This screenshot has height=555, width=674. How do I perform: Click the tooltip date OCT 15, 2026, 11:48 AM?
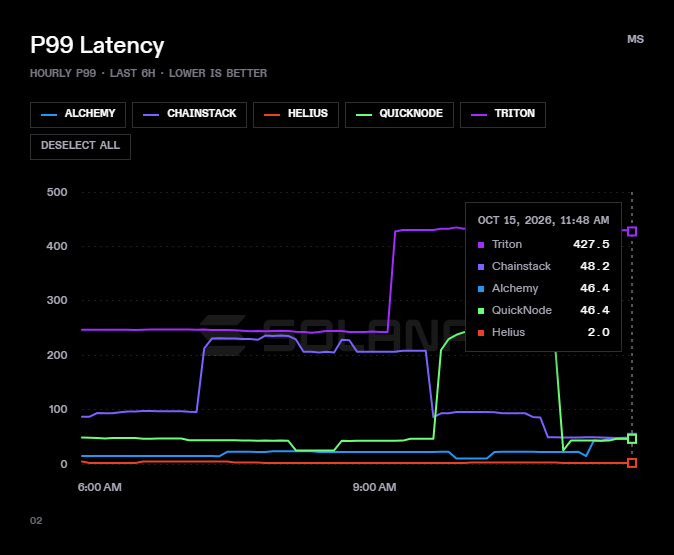coord(543,220)
